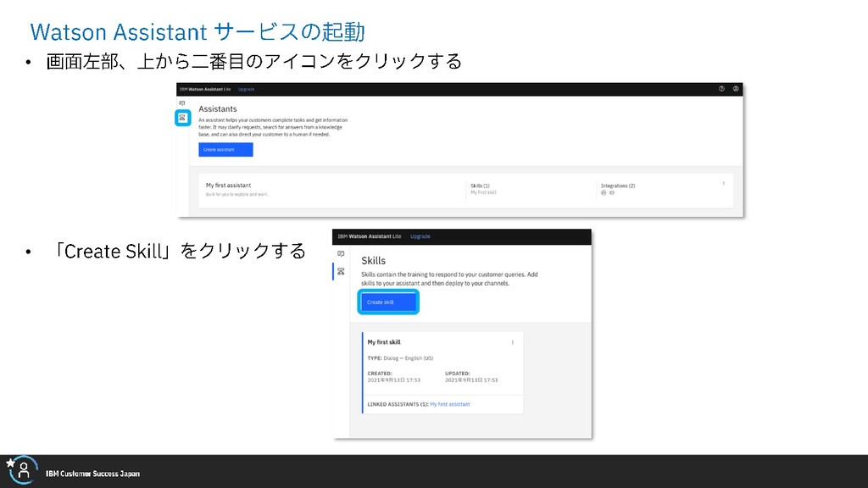Click the Assistants page heading

tap(218, 109)
